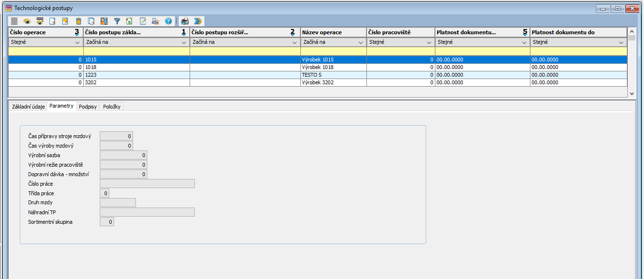The image size is (644, 279).
Task: Click the list lines icon in toolbar
Action: click(x=14, y=21)
